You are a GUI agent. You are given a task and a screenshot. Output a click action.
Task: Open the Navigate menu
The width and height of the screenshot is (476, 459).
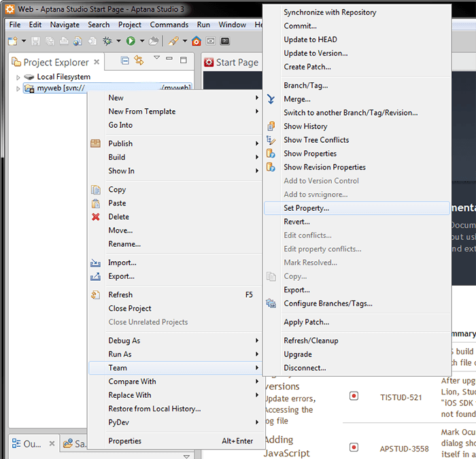[65, 24]
